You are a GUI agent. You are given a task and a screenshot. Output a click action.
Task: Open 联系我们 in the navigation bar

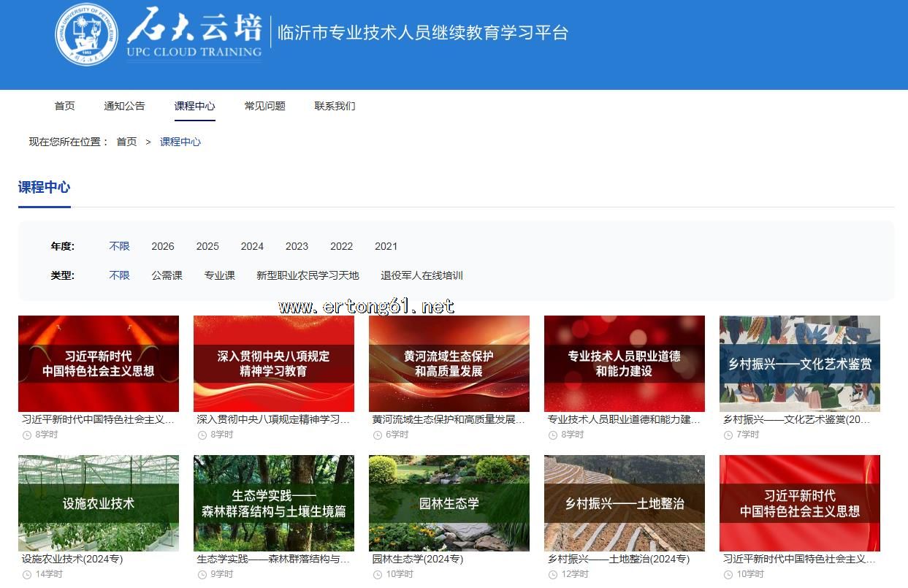point(335,106)
